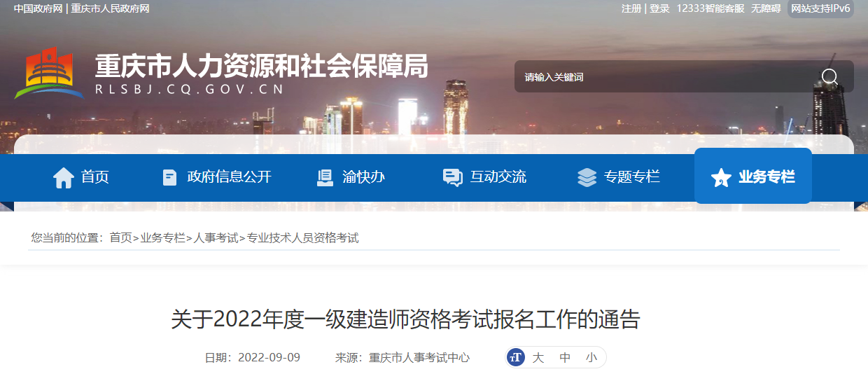Click the font size tT icon

click(516, 357)
